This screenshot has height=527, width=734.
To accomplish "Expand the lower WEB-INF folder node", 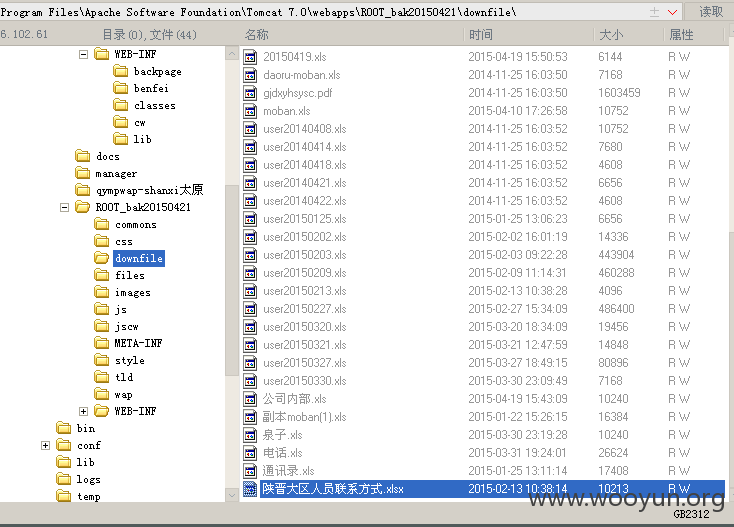I will pyautogui.click(x=83, y=411).
